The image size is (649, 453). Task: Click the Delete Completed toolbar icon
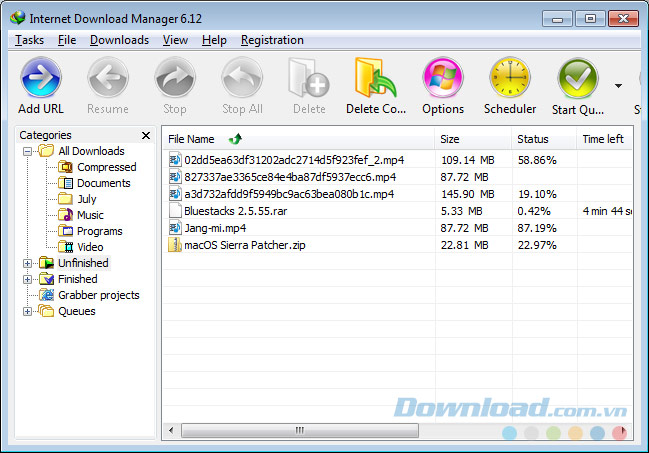(376, 78)
